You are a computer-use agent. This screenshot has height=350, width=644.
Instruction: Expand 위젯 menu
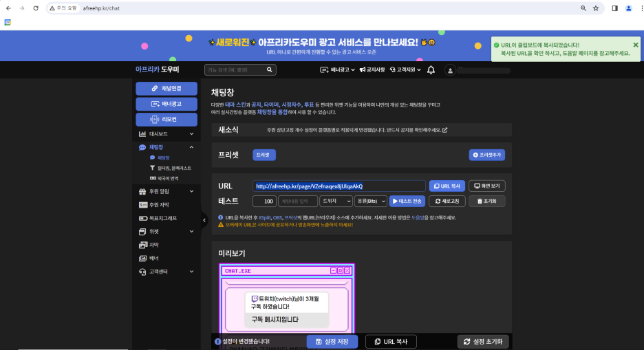(167, 232)
